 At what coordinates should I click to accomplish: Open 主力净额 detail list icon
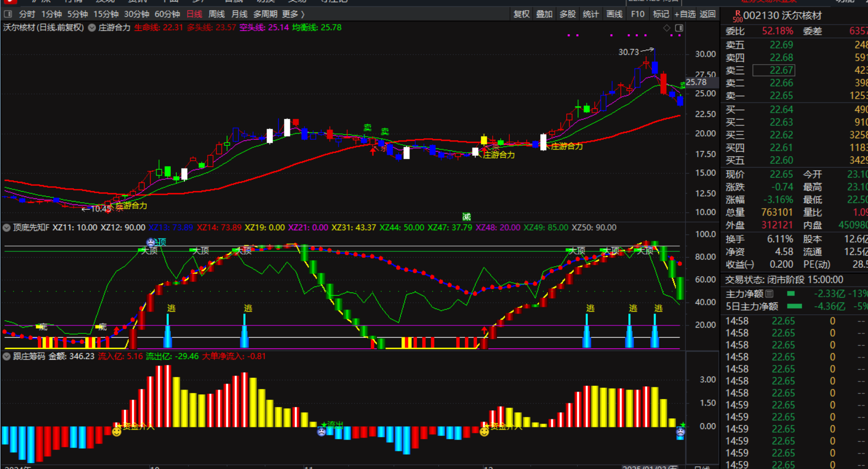pos(769,293)
